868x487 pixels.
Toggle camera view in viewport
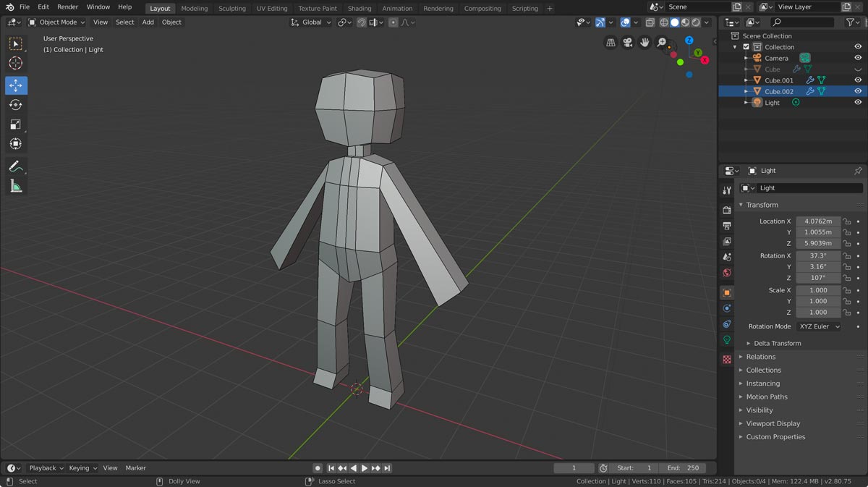click(627, 43)
